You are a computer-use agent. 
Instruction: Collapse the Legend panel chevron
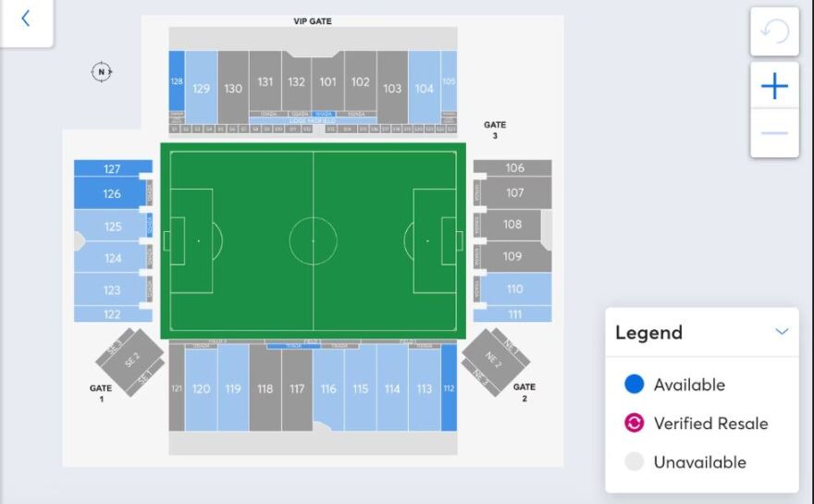(783, 332)
